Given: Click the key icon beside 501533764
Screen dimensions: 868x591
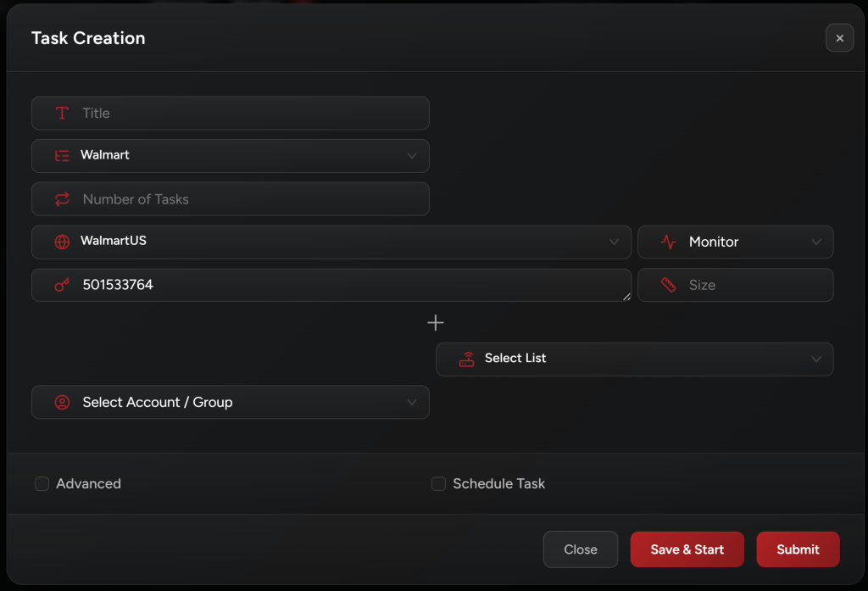Looking at the screenshot, I should click(x=62, y=285).
